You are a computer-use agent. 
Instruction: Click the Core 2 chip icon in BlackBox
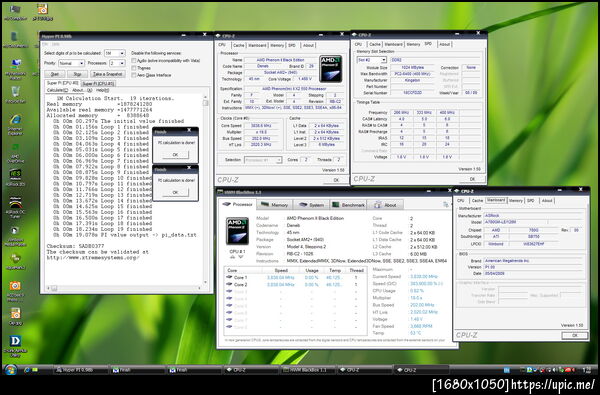click(230, 284)
